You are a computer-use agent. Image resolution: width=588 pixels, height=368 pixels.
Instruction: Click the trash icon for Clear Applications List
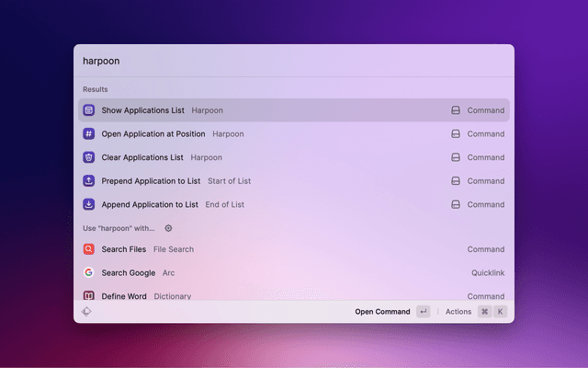coord(89,157)
